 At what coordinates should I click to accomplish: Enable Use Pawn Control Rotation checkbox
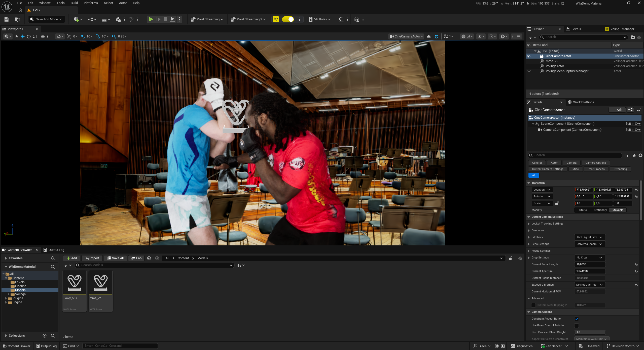pos(577,326)
